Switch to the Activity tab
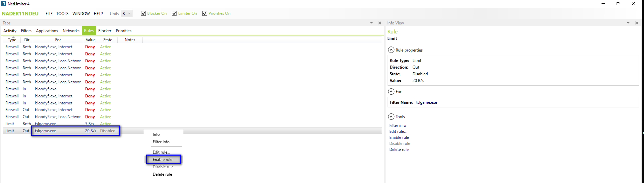Screen dimensions: 644x183 tap(10, 31)
